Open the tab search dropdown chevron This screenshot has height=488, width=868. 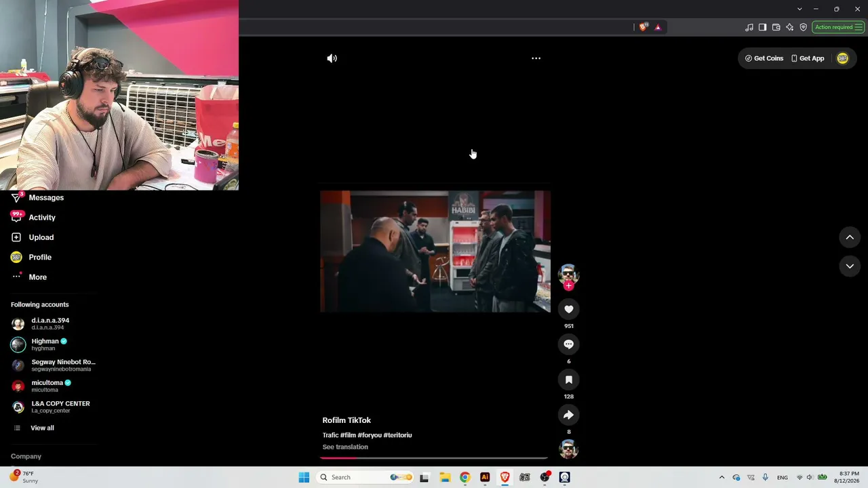tap(800, 9)
